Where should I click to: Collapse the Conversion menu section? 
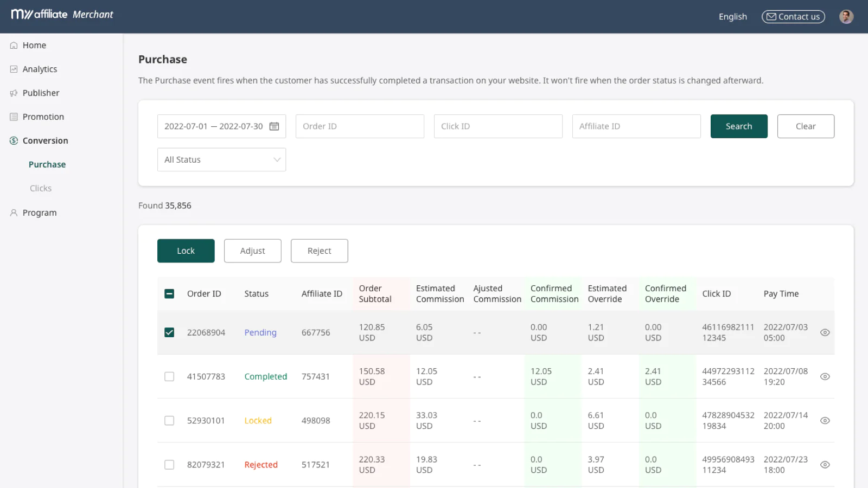click(x=45, y=141)
